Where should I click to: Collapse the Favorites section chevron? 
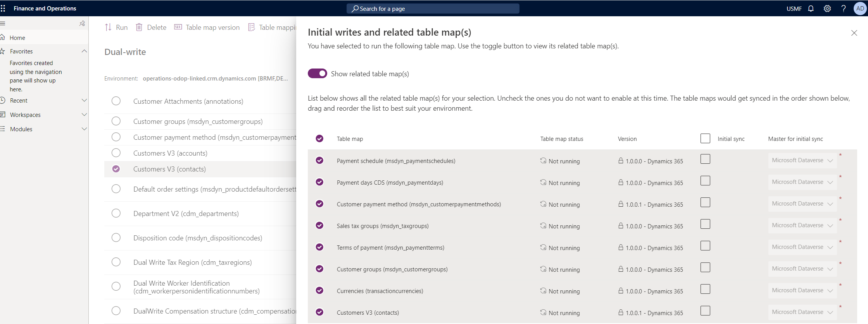pos(84,51)
